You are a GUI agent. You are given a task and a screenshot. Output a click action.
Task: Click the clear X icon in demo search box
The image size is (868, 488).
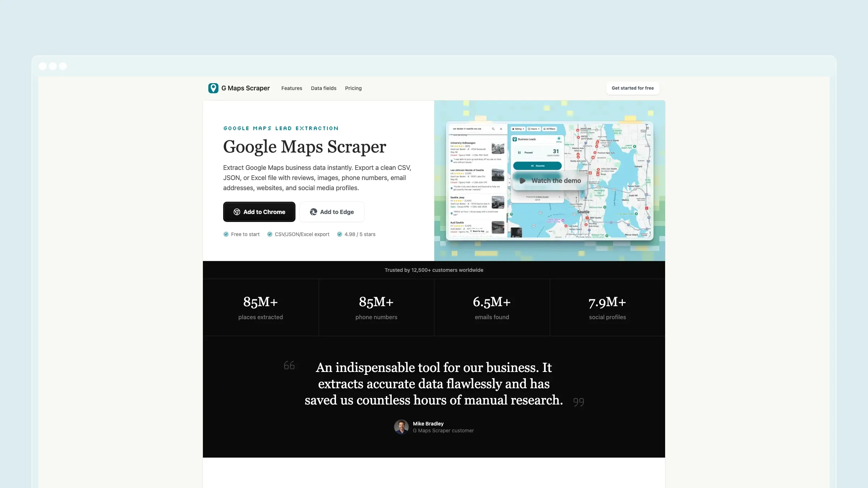click(x=501, y=129)
